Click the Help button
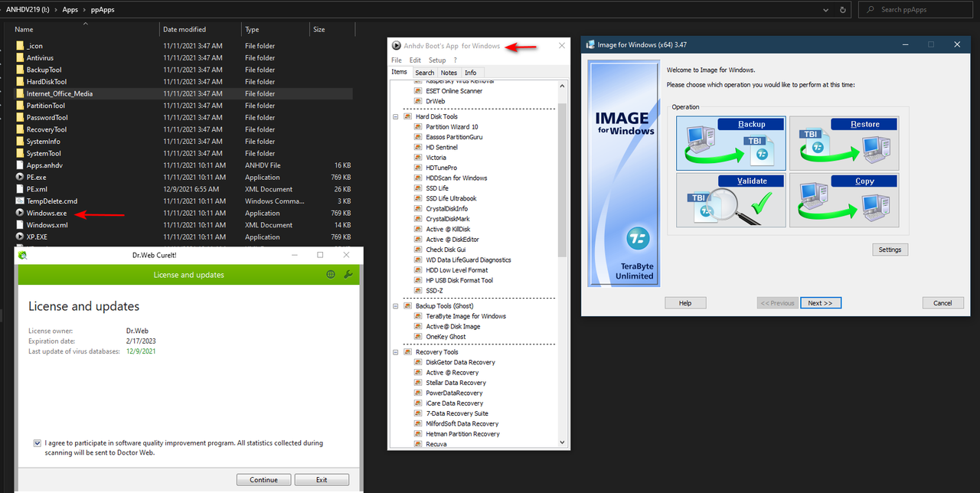 click(685, 303)
